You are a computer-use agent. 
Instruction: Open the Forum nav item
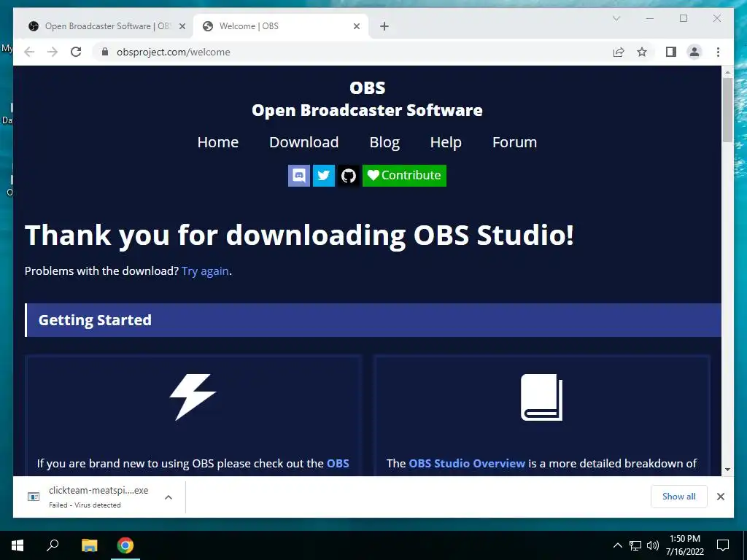514,142
